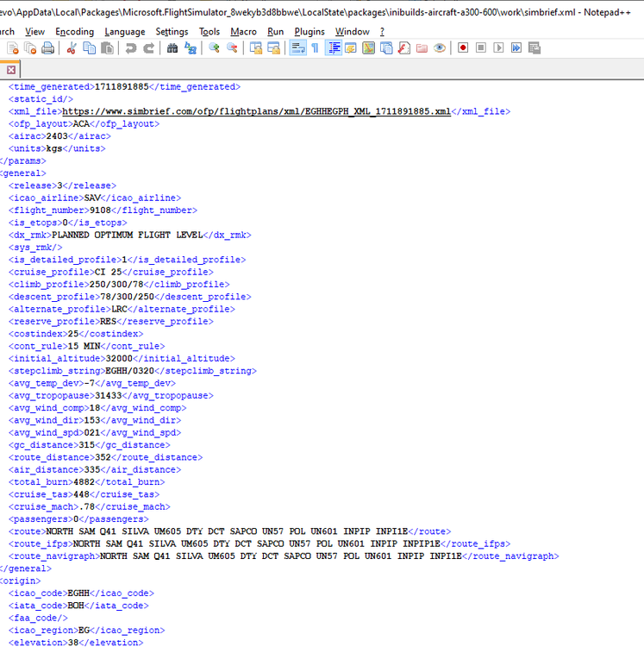Screen dimensions: 644x647
Task: Click the time_generated value 1711891885
Action: click(122, 86)
